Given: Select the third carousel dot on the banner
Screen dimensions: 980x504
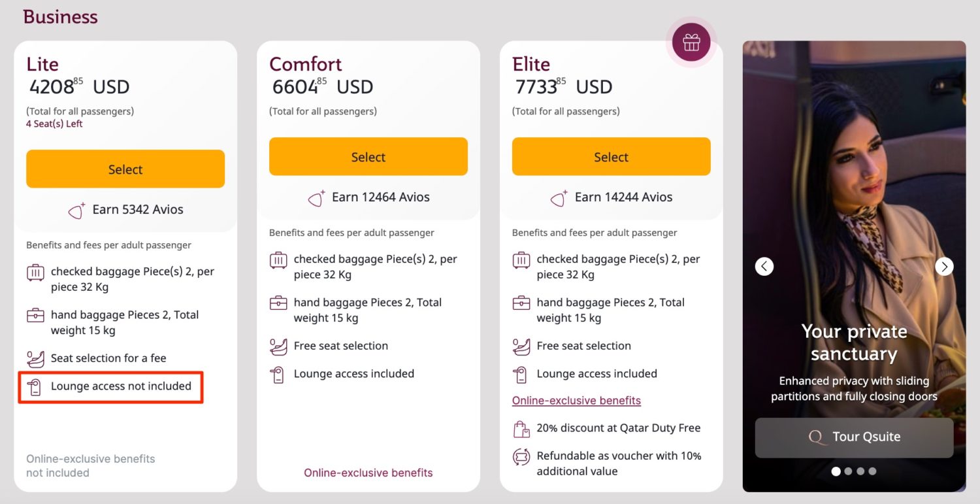Looking at the screenshot, I should coord(860,471).
